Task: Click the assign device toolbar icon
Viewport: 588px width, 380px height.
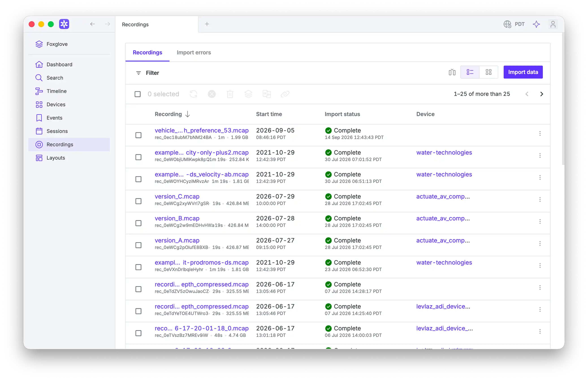Action: [x=267, y=94]
